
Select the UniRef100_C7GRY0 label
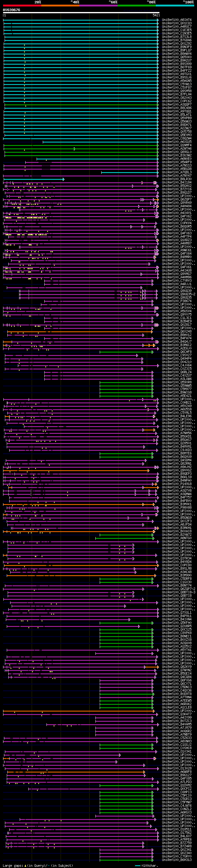click(176, 857)
